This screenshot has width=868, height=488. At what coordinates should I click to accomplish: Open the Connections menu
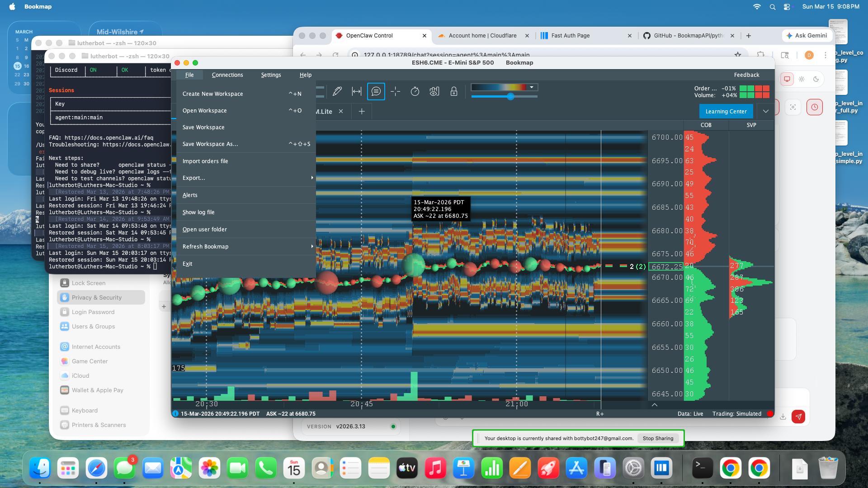[227, 75]
